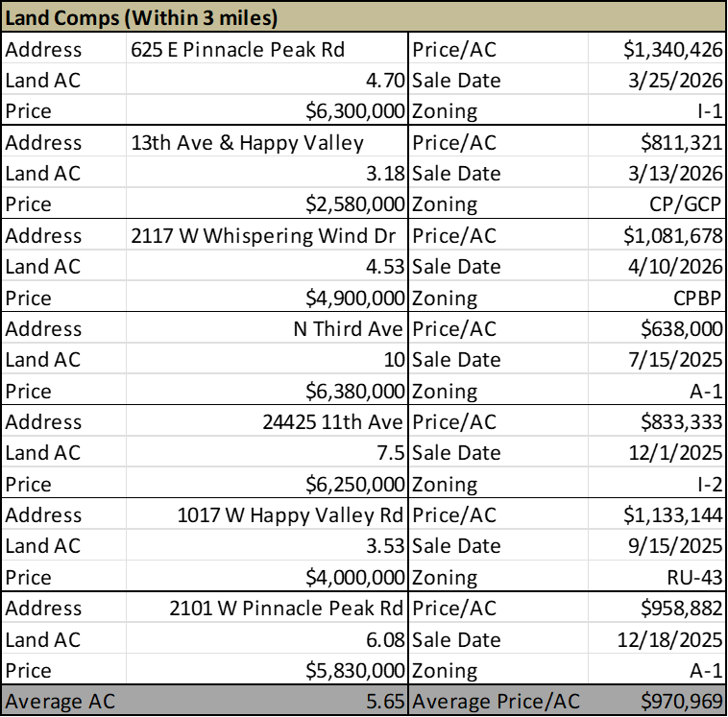Select sale date 3/13/2026
The image size is (728, 717).
[657, 173]
